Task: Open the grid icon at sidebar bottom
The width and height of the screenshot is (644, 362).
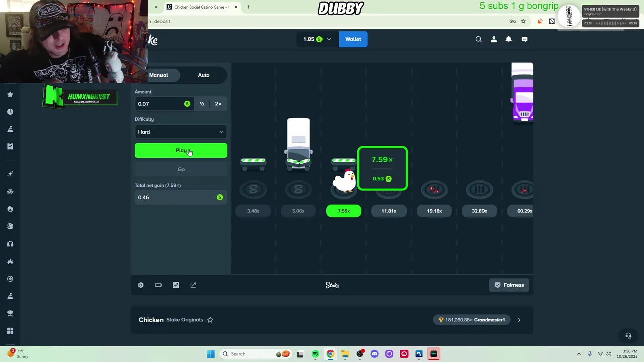Action: (x=10, y=331)
